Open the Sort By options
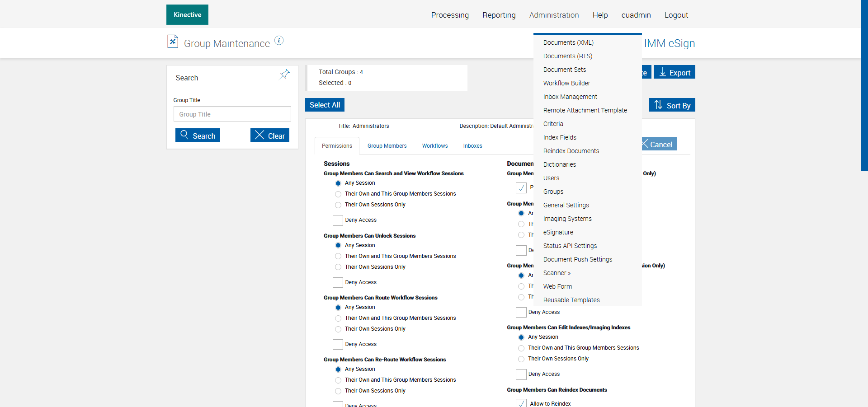The height and width of the screenshot is (407, 868). coord(672,105)
